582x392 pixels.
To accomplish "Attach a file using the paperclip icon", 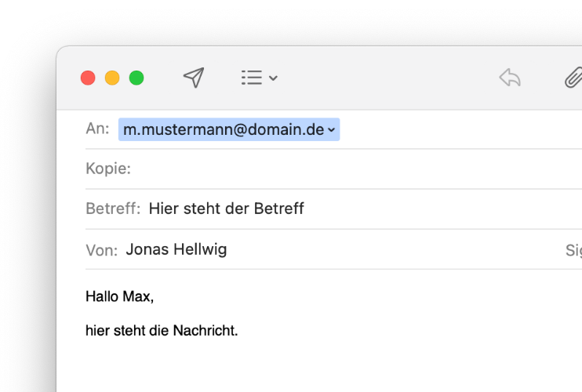I will 573,77.
